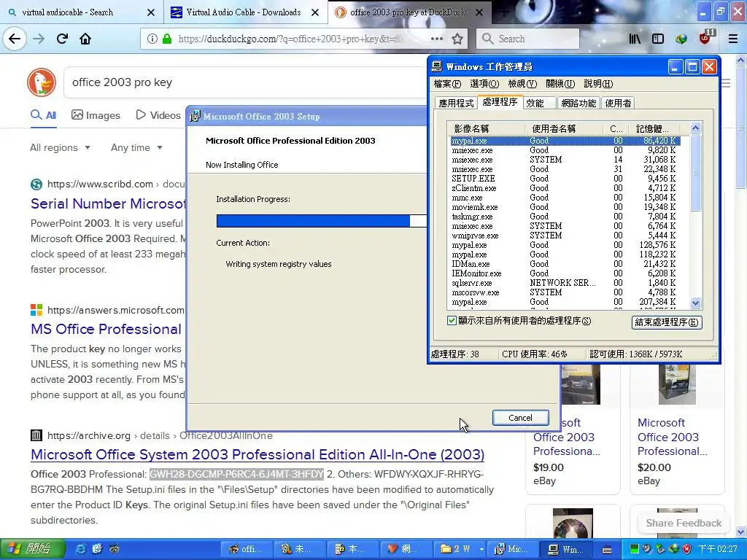Image resolution: width=747 pixels, height=560 pixels.
Task: Expand the '2 W' taskbar group arrow
Action: tap(481, 550)
